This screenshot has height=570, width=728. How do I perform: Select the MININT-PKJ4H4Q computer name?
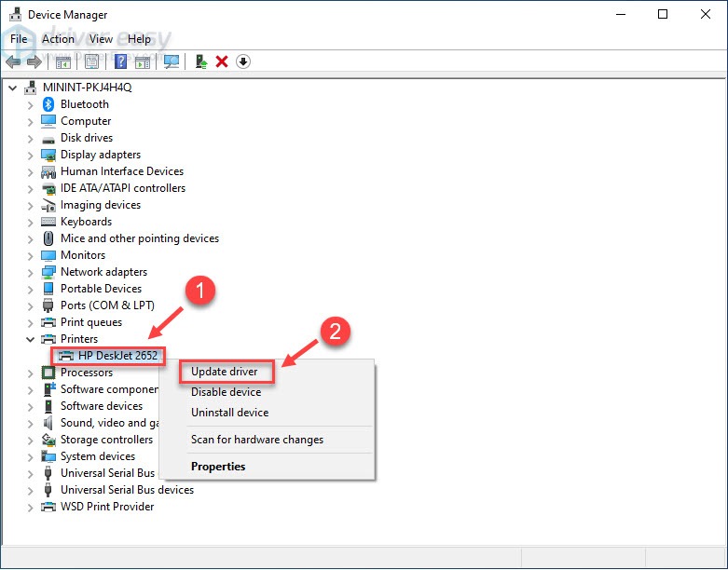pyautogui.click(x=88, y=88)
